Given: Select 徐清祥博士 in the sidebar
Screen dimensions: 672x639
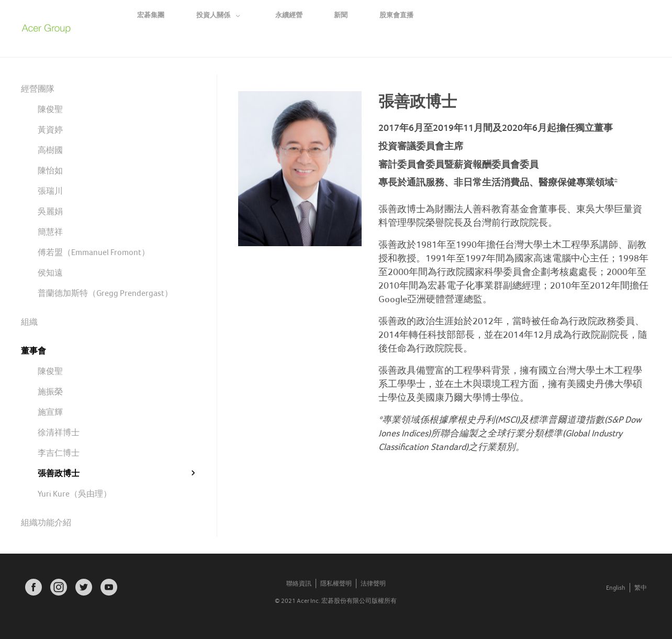Looking at the screenshot, I should 59,432.
